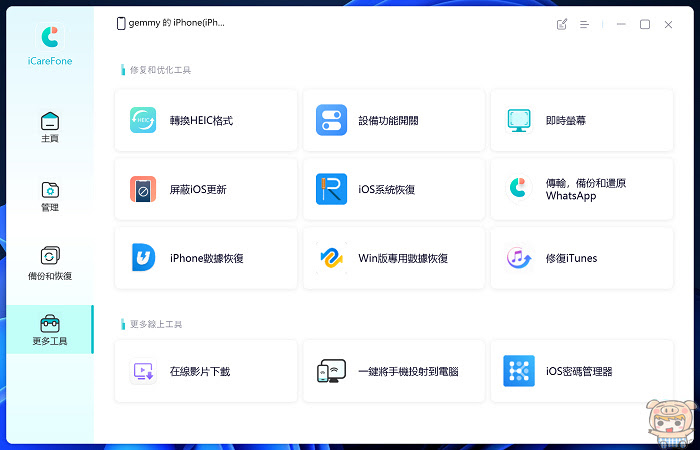
Task: Click the iOS系統恢復 repair icon
Action: 331,189
